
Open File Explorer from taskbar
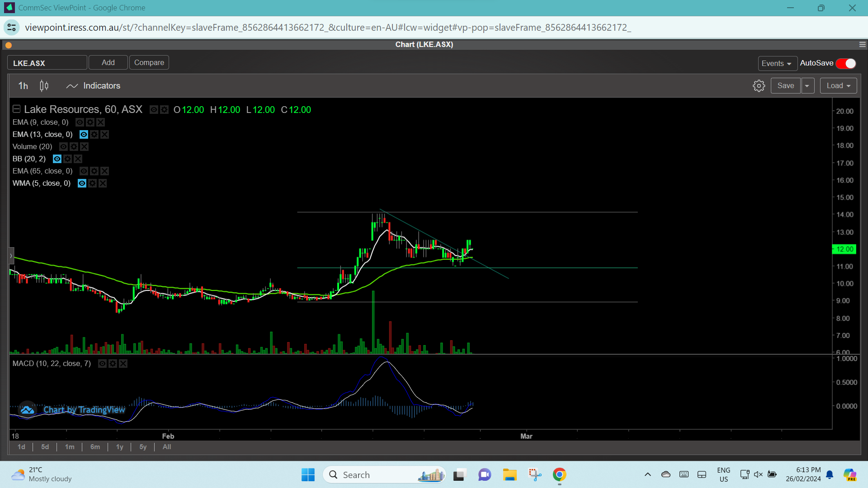(509, 475)
